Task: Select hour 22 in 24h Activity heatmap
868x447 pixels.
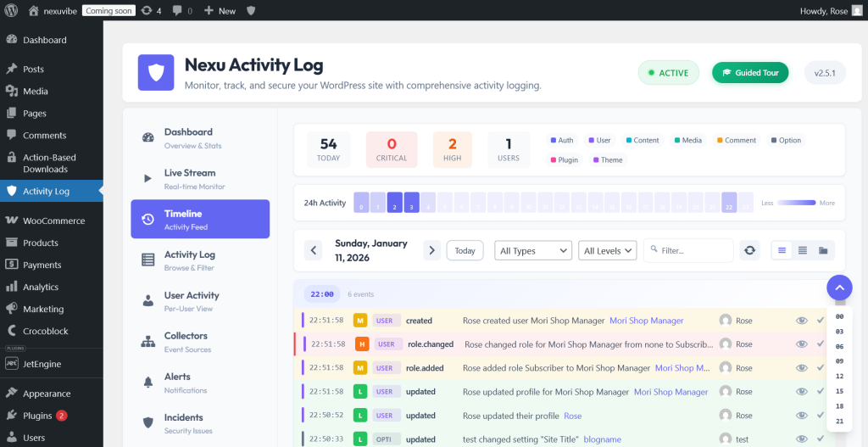Action: tap(729, 203)
